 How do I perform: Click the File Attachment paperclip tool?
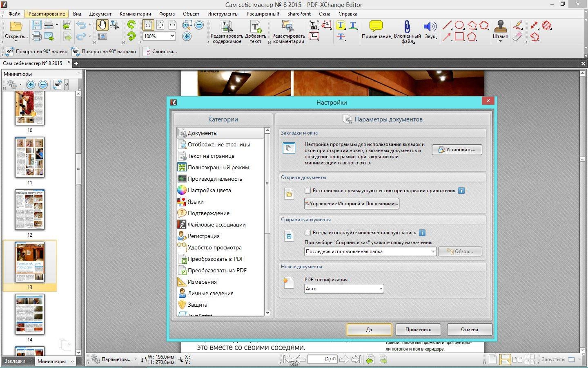(407, 32)
